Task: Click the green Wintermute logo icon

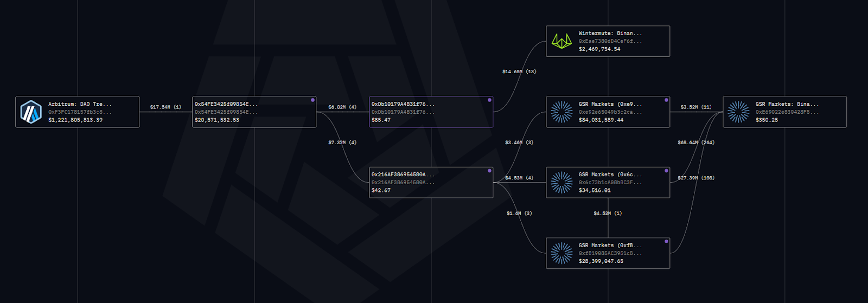Action: 561,41
